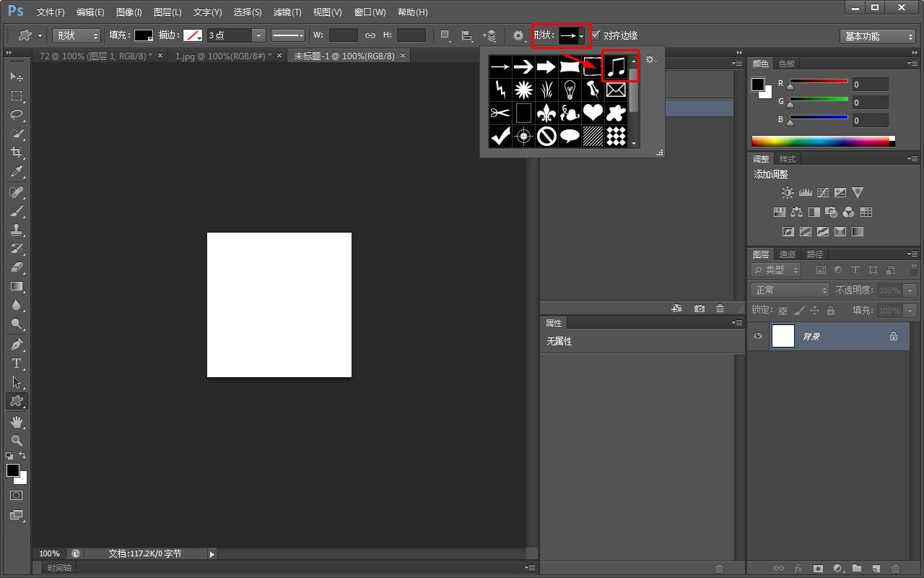Choose the checkmark shape
The height and width of the screenshot is (578, 924).
tap(500, 136)
